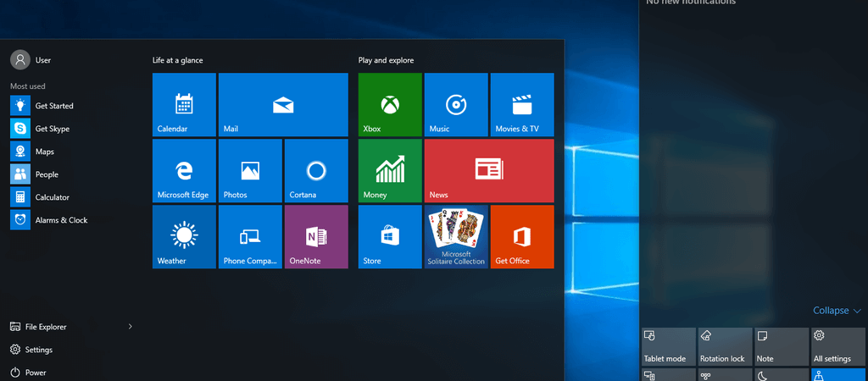Click the 'Most used' heading text
Image resolution: width=868 pixels, height=381 pixels.
28,86
